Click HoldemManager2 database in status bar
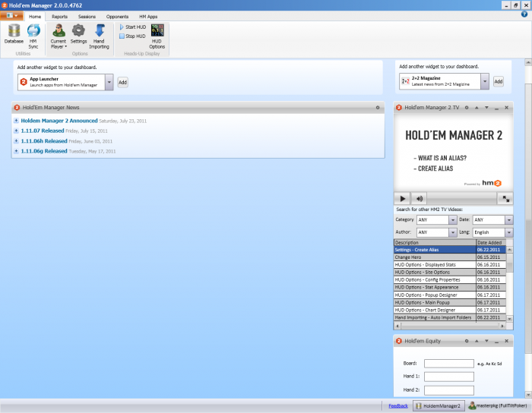Image resolution: width=532 pixels, height=413 pixels. point(439,405)
